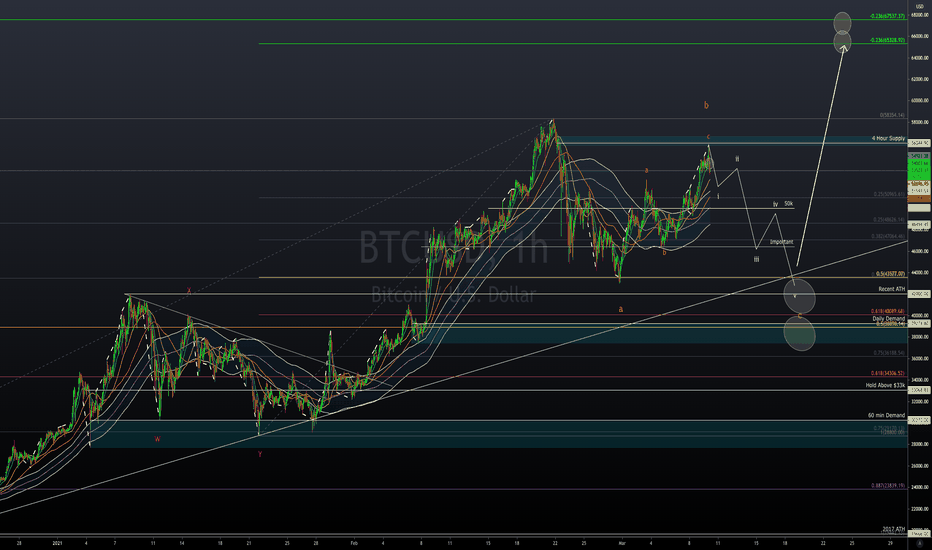The image size is (932, 550).
Task: Click the "Important" level annotation
Action: click(782, 242)
